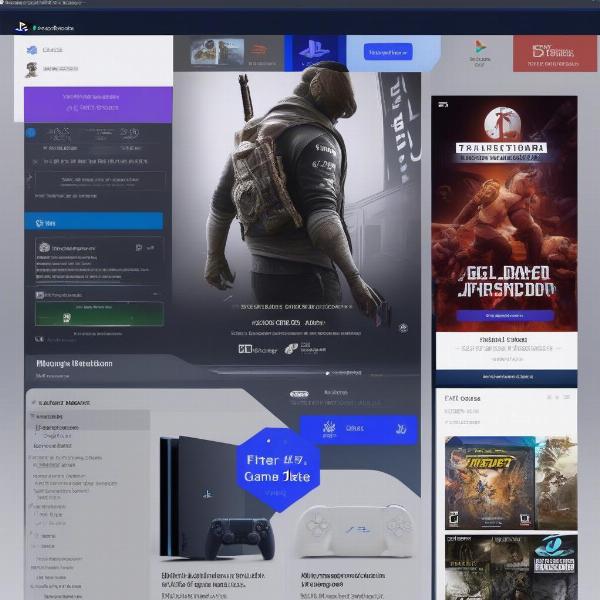
Task: Click the first small icon in the right panel header
Action: [x=549, y=398]
